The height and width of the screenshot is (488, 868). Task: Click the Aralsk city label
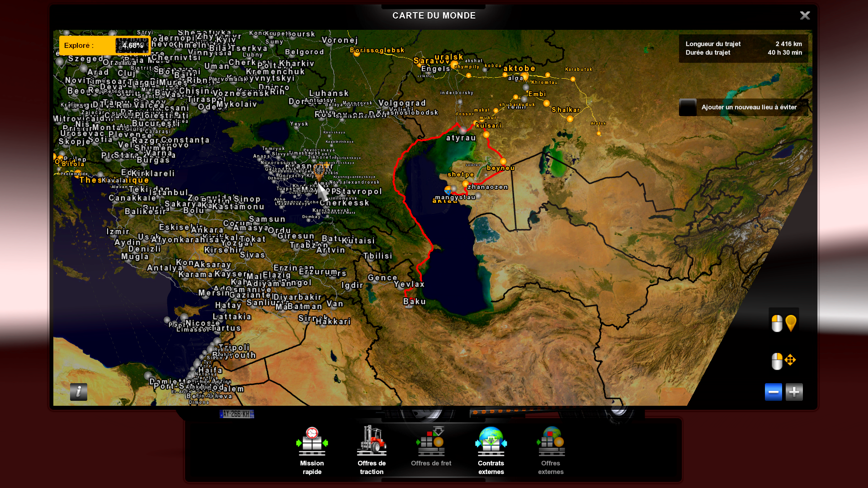[x=598, y=123]
